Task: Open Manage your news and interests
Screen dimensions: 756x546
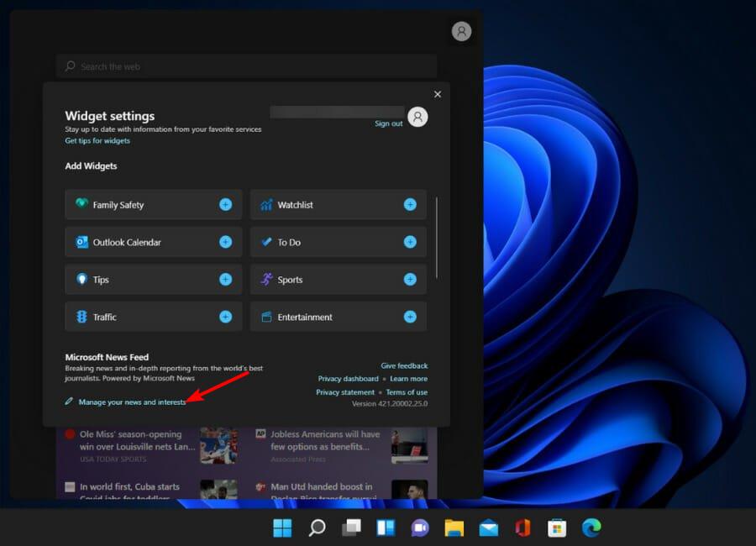Action: [x=128, y=402]
